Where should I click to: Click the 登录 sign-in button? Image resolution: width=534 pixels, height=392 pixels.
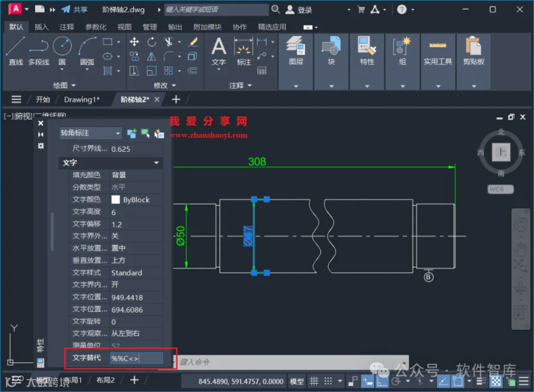(298, 10)
